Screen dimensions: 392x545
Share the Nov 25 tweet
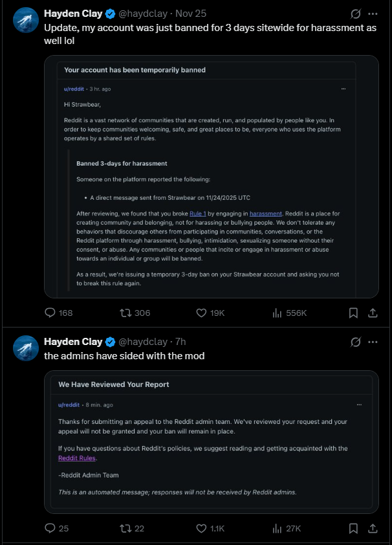pos(373,313)
